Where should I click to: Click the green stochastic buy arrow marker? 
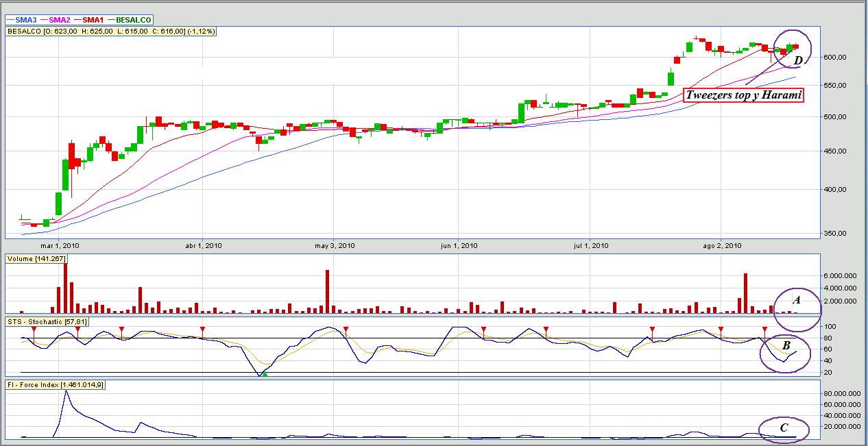[x=265, y=373]
